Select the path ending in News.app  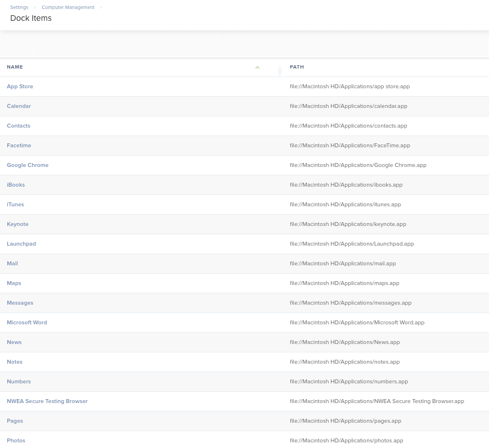click(344, 342)
